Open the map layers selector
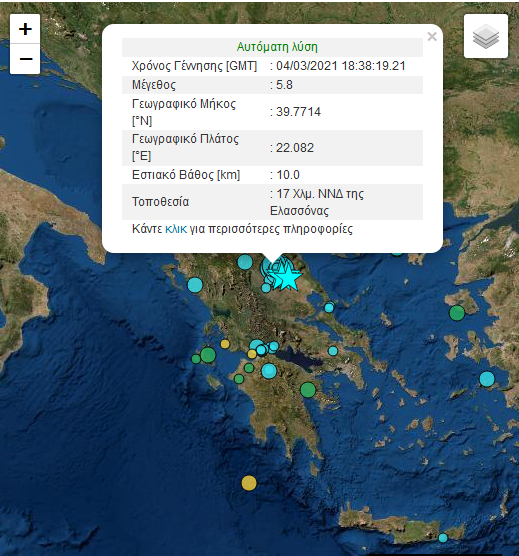Image resolution: width=519 pixels, height=556 pixels. [486, 36]
